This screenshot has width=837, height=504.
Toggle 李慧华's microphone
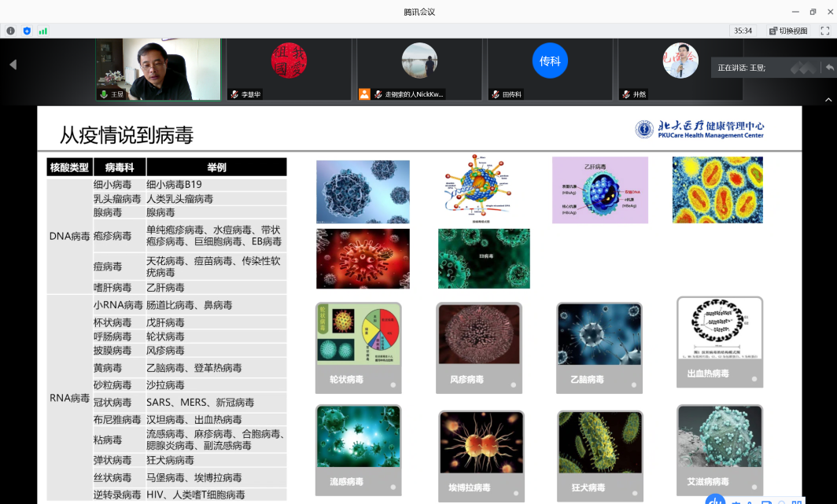pos(234,93)
